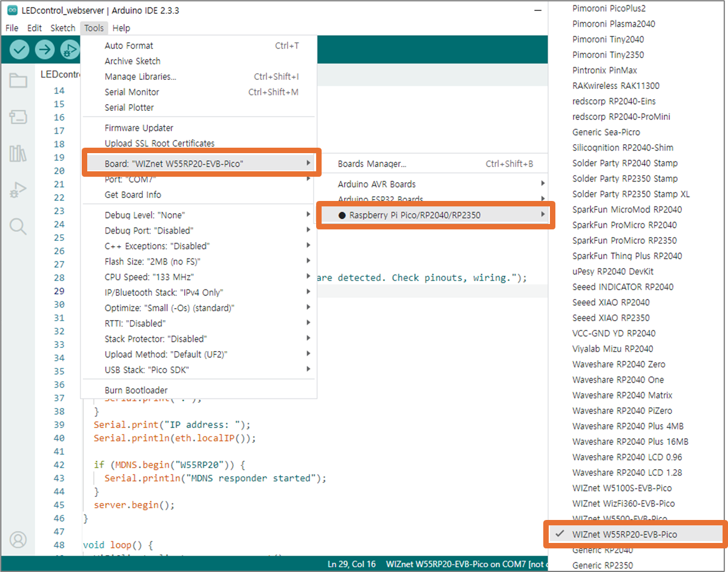
Task: Choose Upload SSL Root Certificates
Action: point(199,143)
